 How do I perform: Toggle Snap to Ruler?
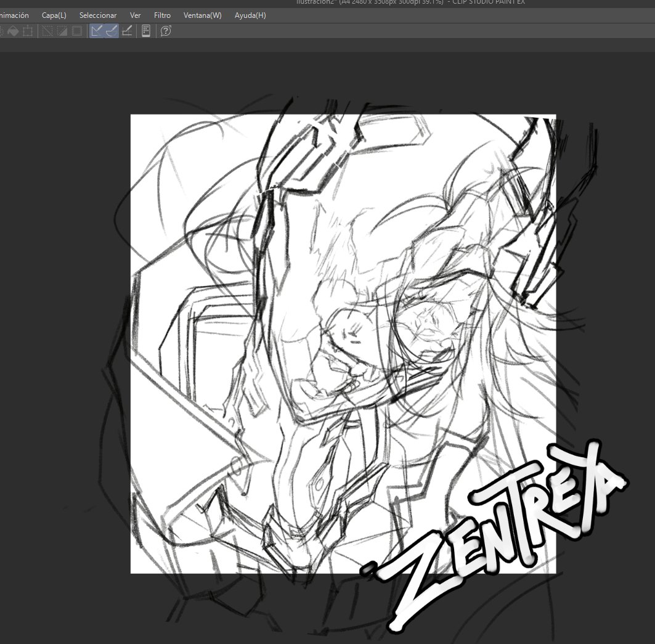click(97, 31)
